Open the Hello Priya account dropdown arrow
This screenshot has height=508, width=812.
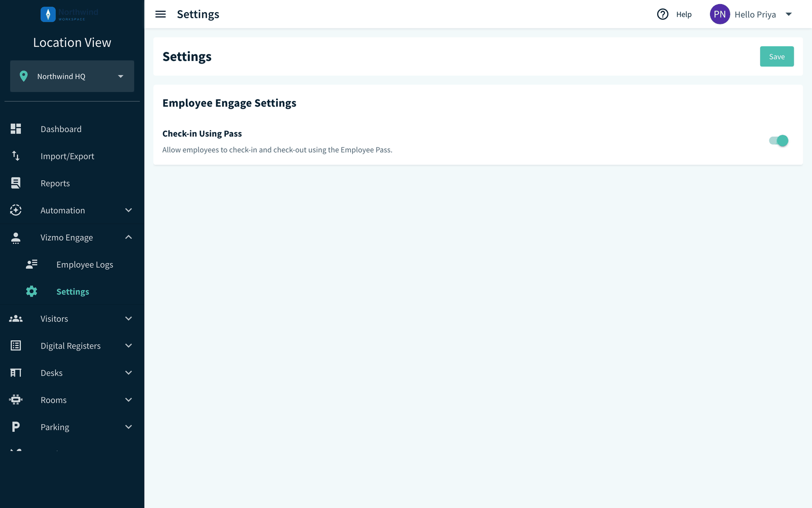789,14
